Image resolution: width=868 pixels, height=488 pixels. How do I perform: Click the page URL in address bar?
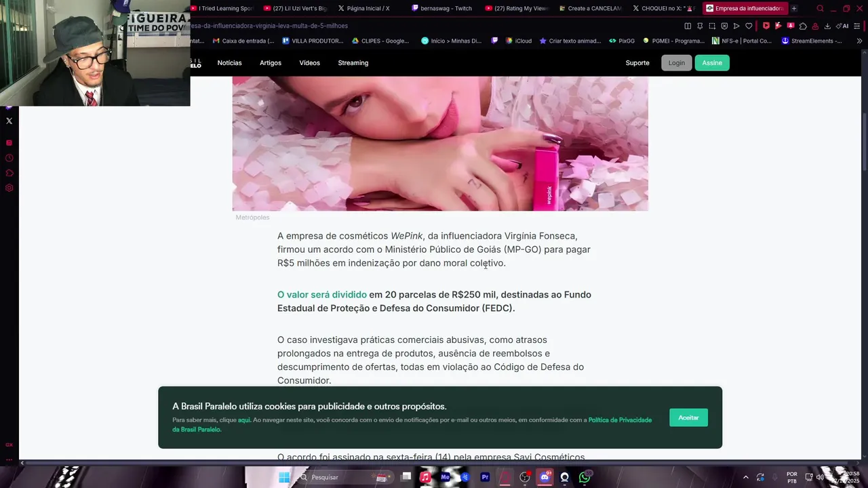(x=269, y=26)
